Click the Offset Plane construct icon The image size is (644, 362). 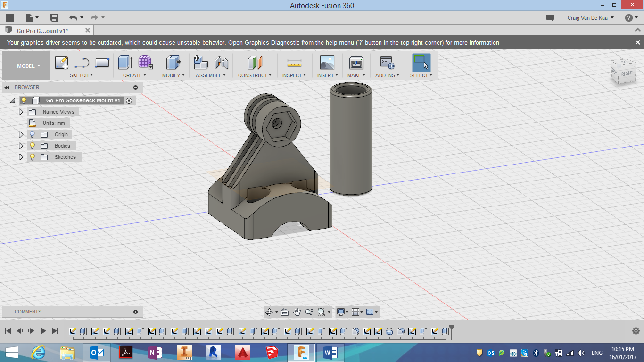(255, 62)
